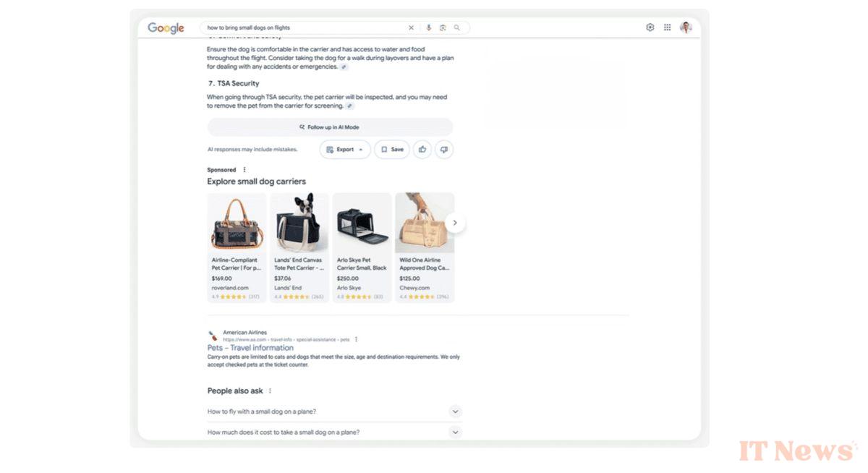The width and height of the screenshot is (868, 473).
Task: Open the People also ask three-dot menu
Action: 270,391
